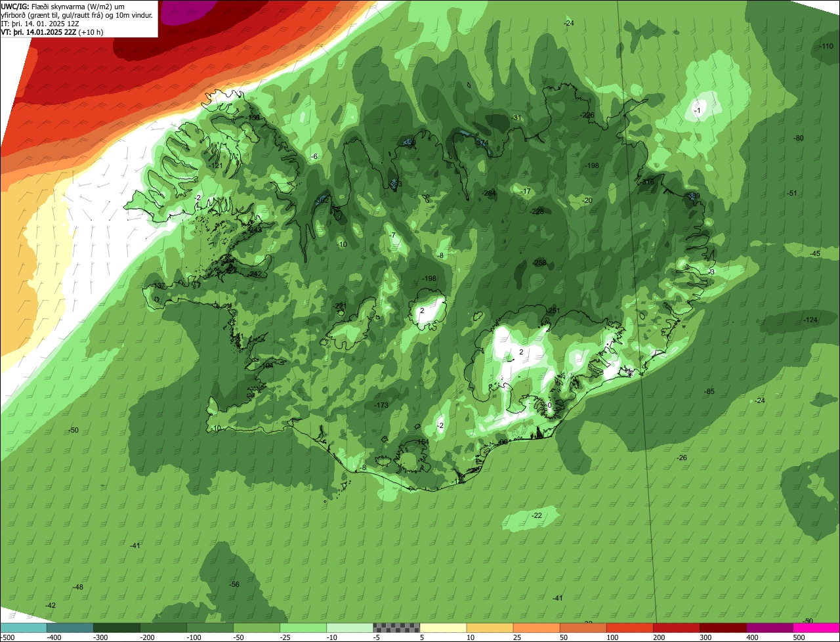Image resolution: width=840 pixels, height=642 pixels.
Task: Click the red-orange 100 to 200 legend swatch
Action: [630, 628]
